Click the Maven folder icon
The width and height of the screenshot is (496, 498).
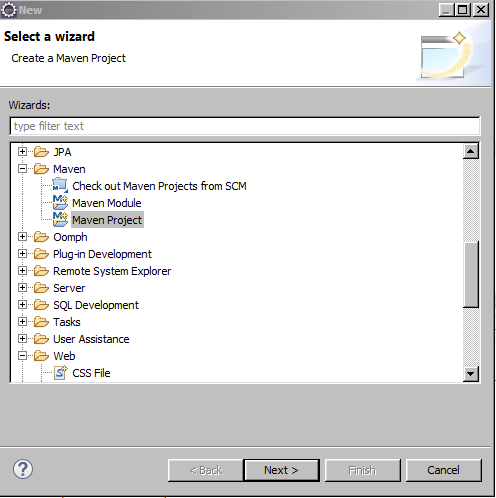click(41, 169)
